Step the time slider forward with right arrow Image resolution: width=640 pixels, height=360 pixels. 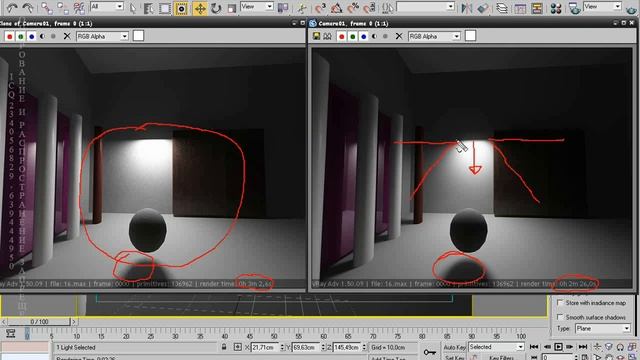click(x=74, y=322)
